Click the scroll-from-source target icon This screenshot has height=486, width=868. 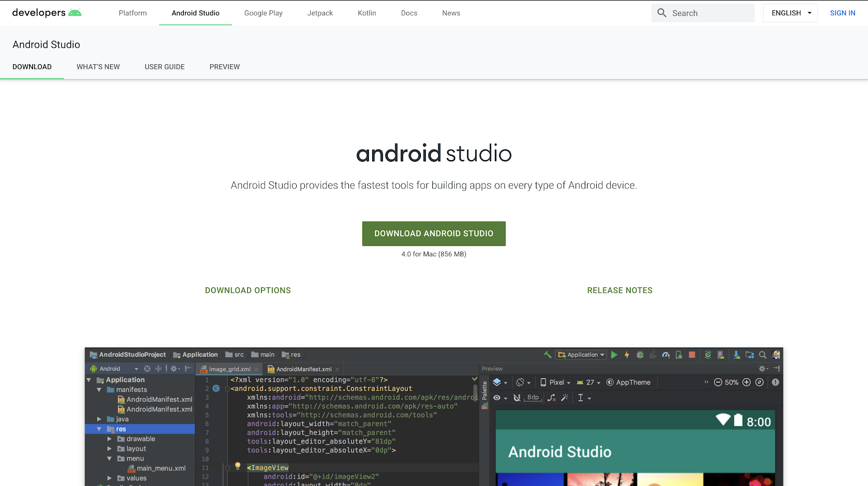(147, 369)
